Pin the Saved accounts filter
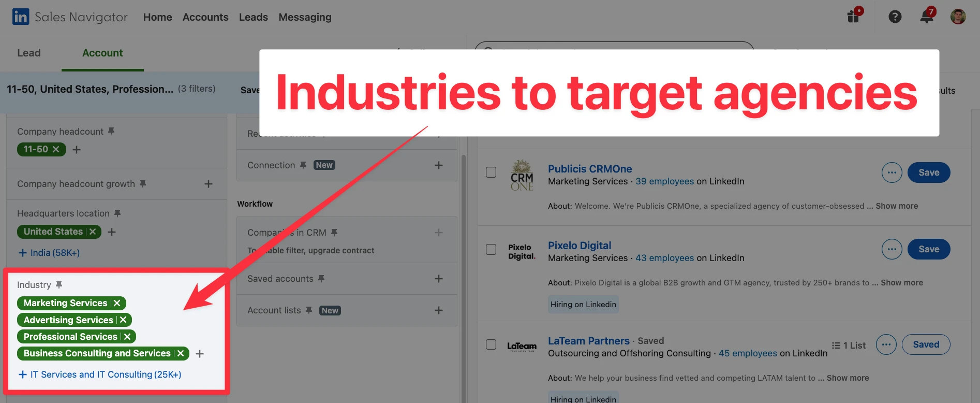980x403 pixels. tap(321, 278)
